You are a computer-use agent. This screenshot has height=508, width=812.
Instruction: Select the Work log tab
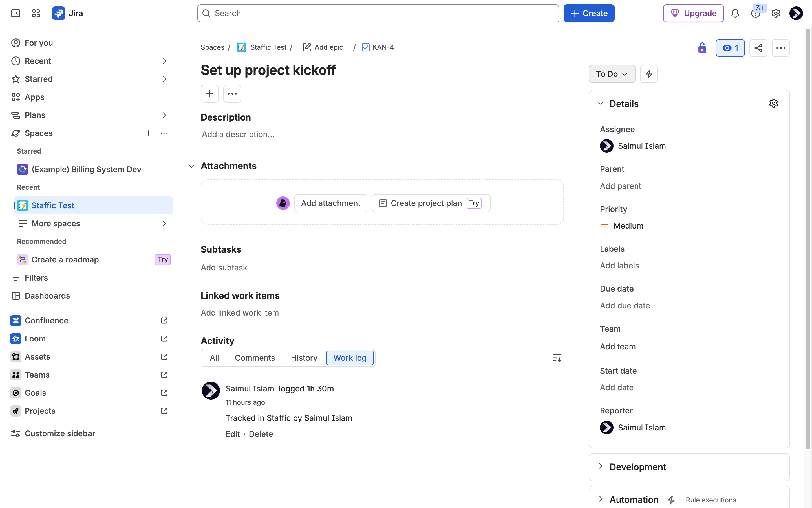tap(350, 358)
